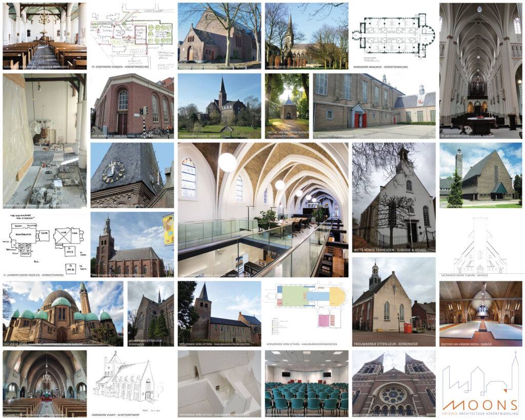Select the Mariakerk Vught design sketch

pyautogui.click(x=132, y=384)
